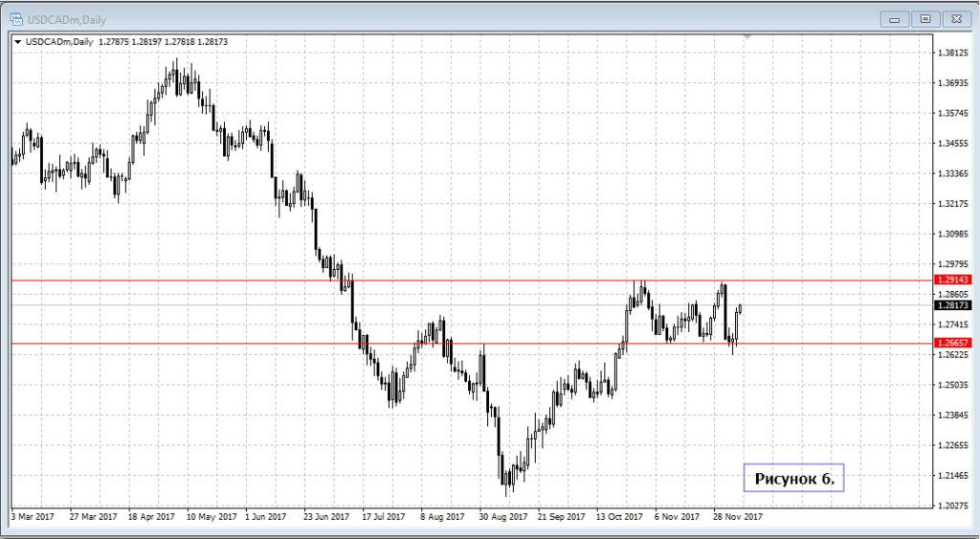Click the 28 Nov 2017 date on time axis
980x539 pixels.
pos(736,516)
